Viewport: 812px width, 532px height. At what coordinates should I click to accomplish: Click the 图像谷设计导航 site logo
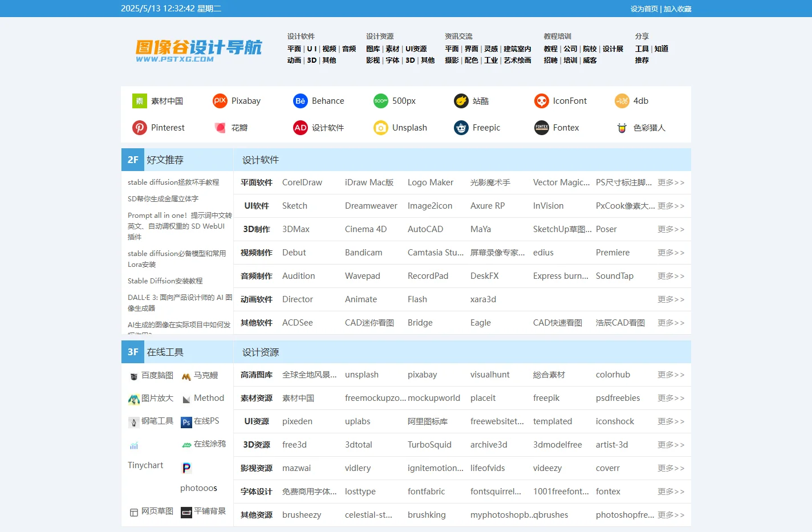(198, 50)
